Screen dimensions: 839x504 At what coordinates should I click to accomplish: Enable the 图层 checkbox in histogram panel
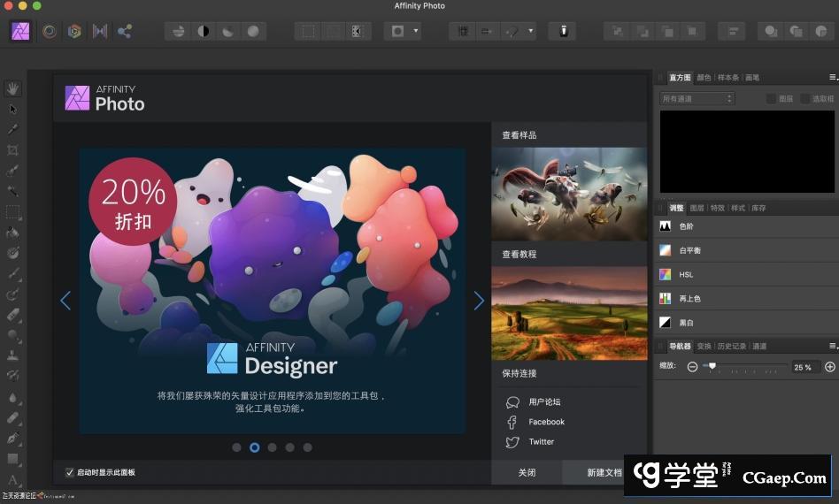(x=771, y=99)
